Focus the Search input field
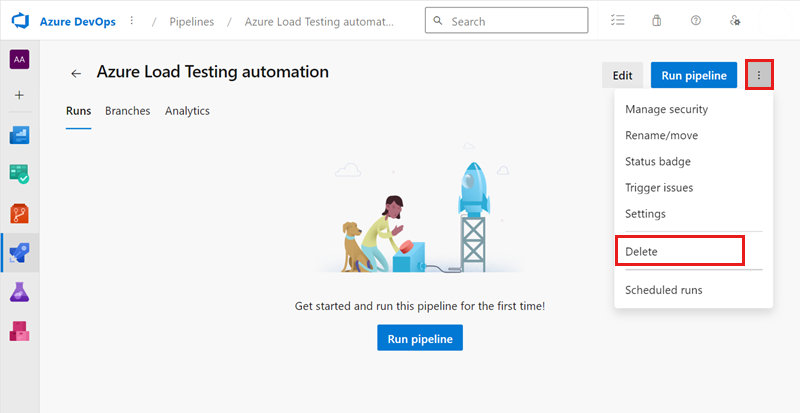Viewport: 800px width, 413px height. pos(506,20)
